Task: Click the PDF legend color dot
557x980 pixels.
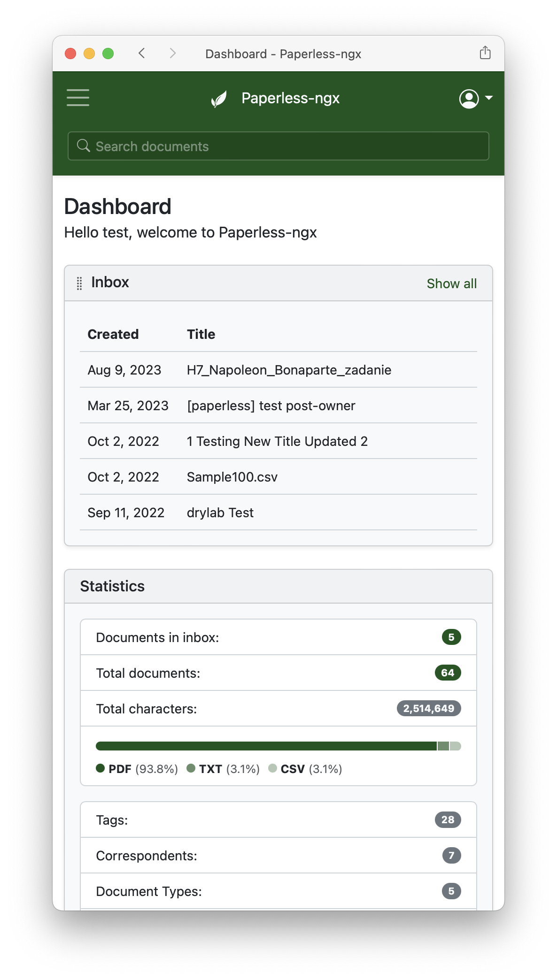Action: pyautogui.click(x=100, y=768)
